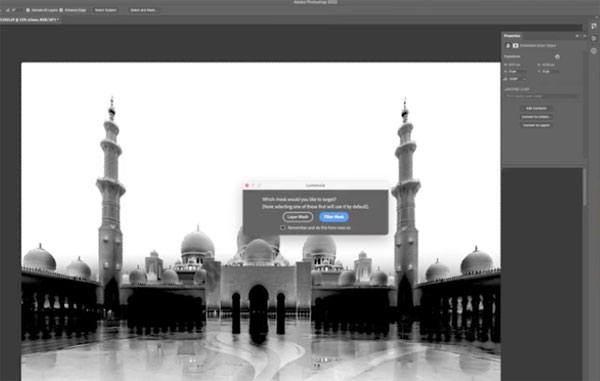Select the open document tab
Image resolution: width=600 pixels, height=381 pixels.
[x=29, y=19]
